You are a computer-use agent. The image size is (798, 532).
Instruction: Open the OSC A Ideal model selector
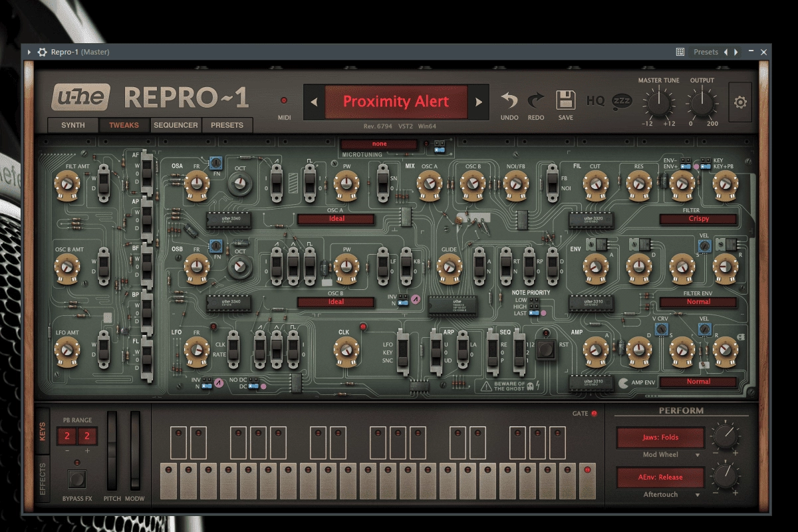[x=336, y=219]
